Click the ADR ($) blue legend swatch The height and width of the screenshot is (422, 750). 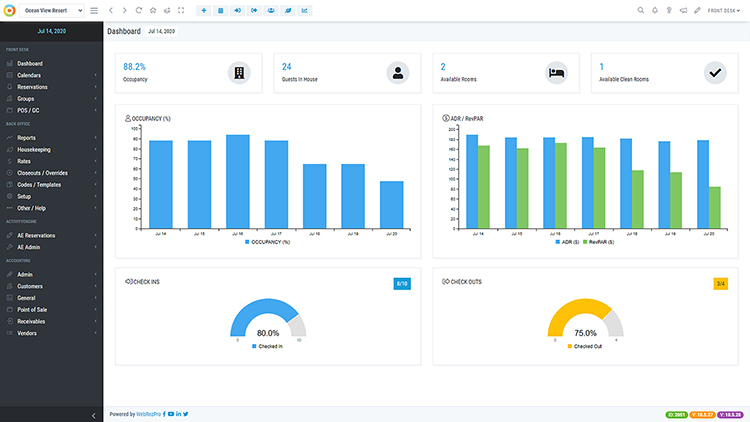[558, 242]
